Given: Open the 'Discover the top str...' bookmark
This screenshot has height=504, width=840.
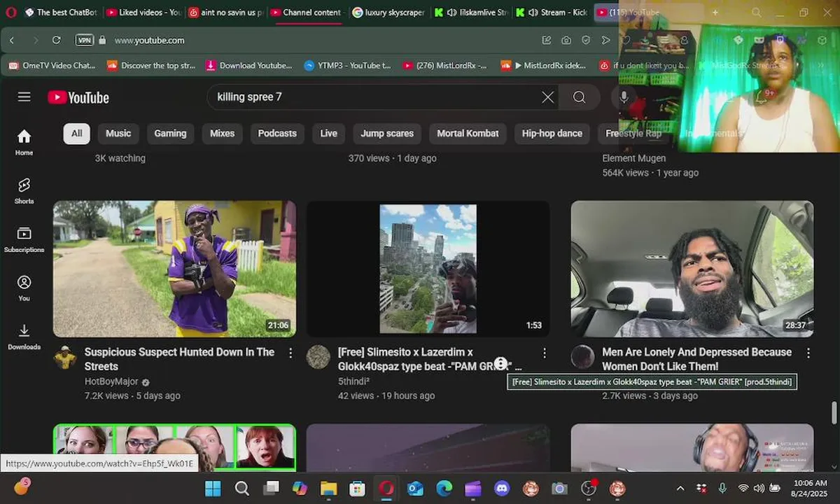Looking at the screenshot, I should point(151,66).
